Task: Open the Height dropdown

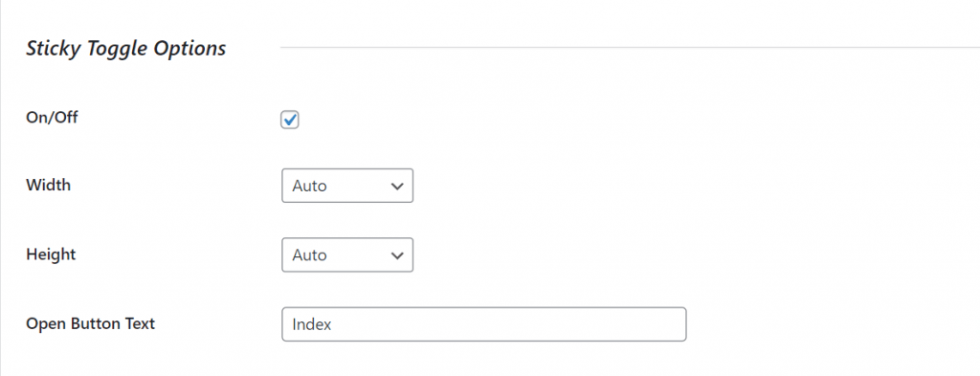Action: point(347,254)
